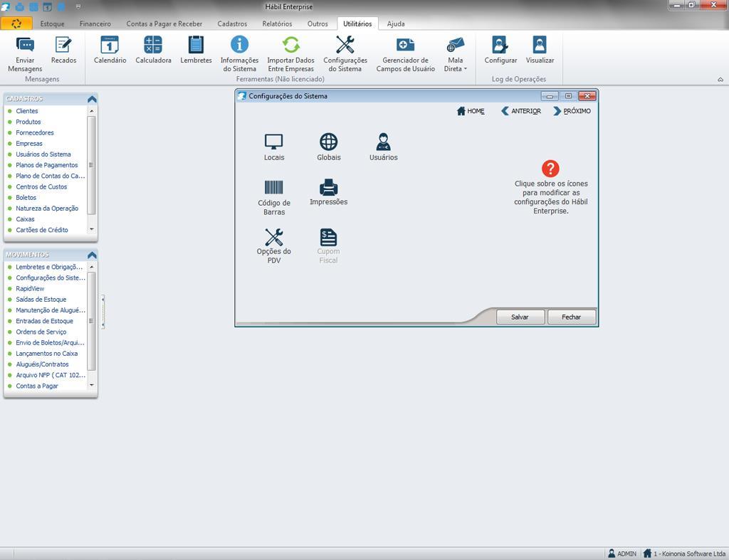
Task: Go to HOME in settings dialog
Action: click(471, 111)
